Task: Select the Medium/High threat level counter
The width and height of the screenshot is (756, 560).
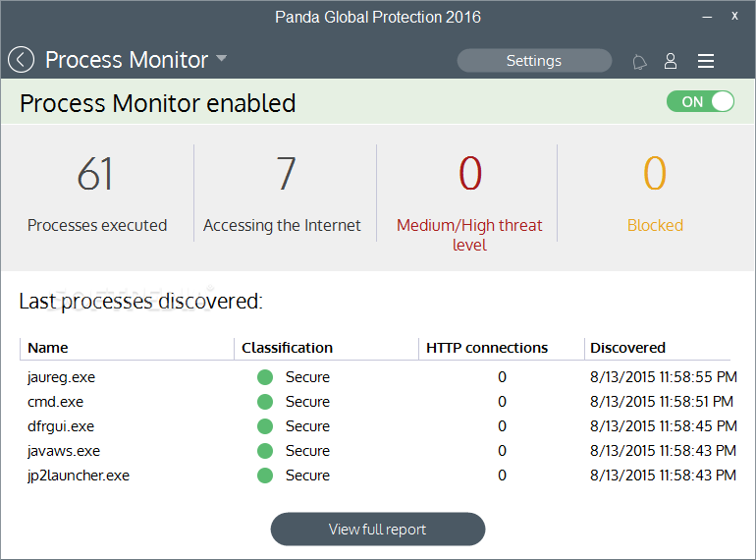Action: [x=469, y=203]
